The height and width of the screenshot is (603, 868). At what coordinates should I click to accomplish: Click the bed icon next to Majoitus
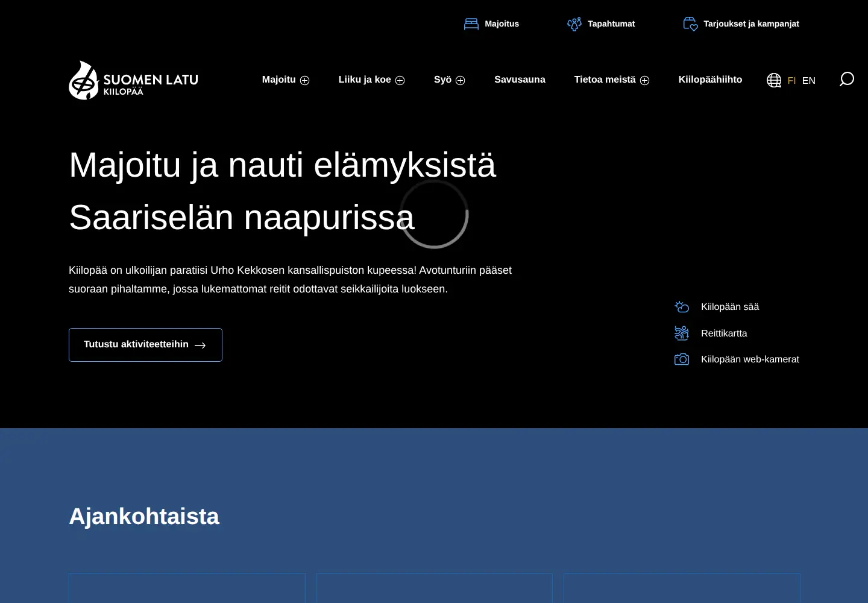pyautogui.click(x=471, y=24)
